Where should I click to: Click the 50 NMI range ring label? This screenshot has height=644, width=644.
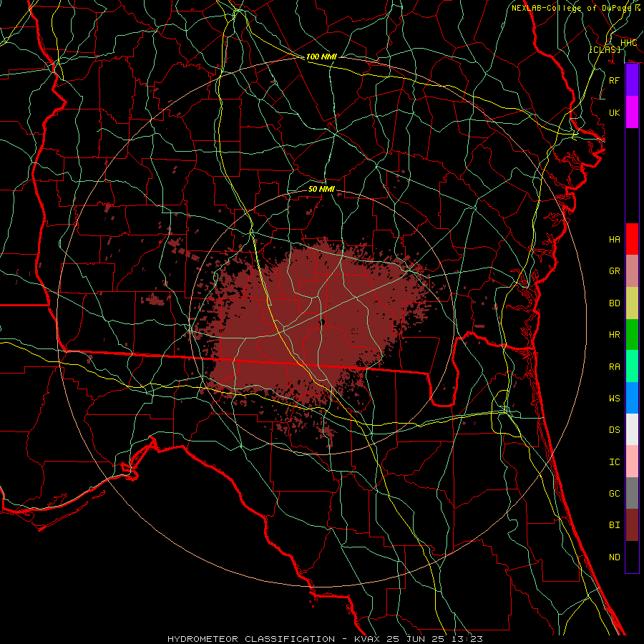[321, 189]
